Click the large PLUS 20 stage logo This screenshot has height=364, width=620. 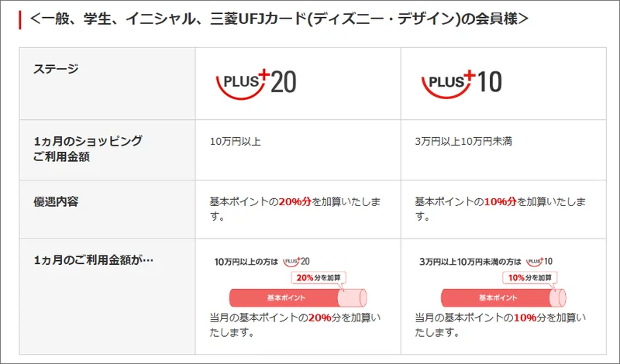click(254, 83)
